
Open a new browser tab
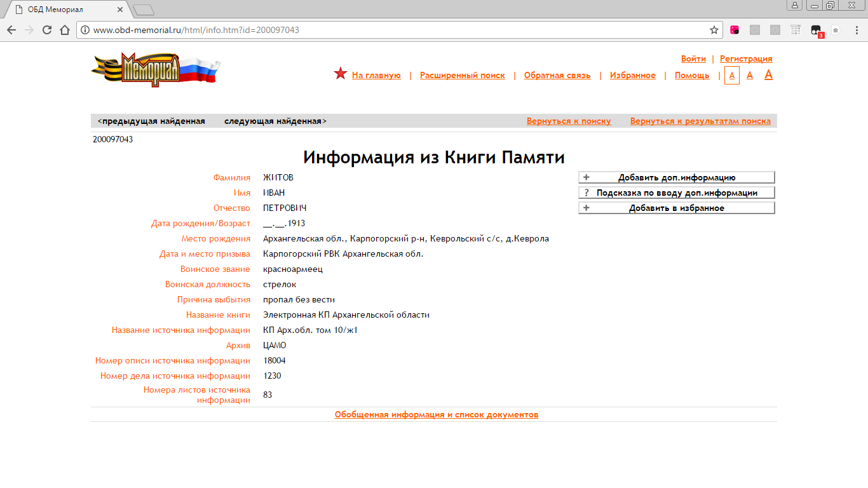coord(144,10)
